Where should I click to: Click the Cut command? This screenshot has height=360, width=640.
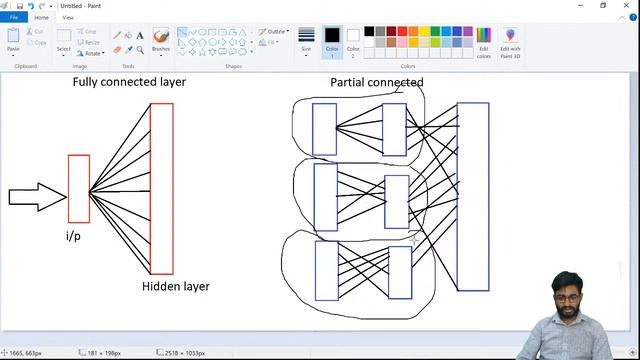pos(35,31)
